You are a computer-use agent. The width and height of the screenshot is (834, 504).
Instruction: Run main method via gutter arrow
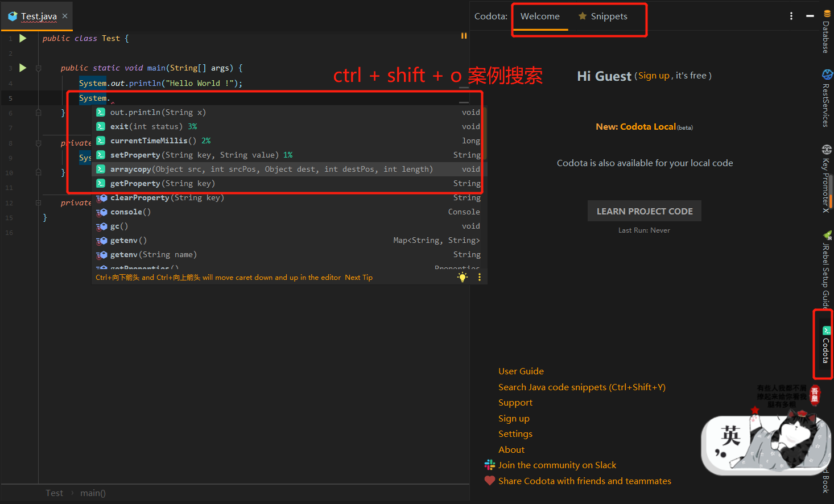point(23,68)
